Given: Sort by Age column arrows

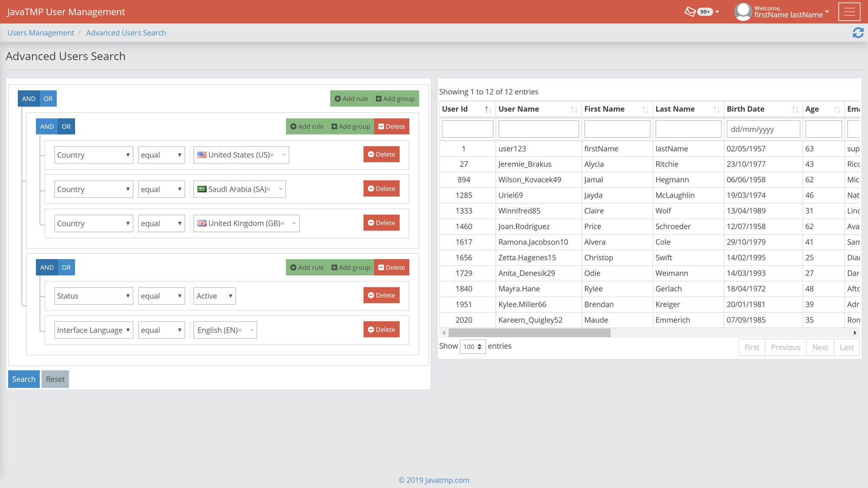Looking at the screenshot, I should pyautogui.click(x=837, y=109).
